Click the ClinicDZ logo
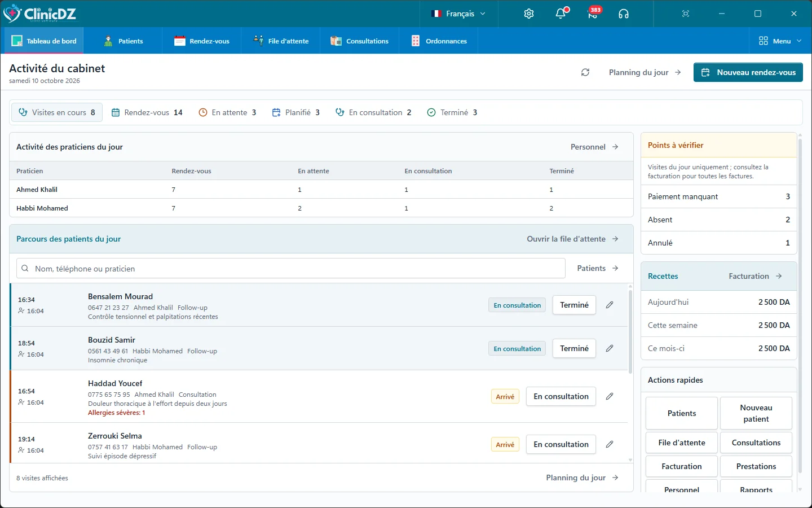The width and height of the screenshot is (812, 508). pyautogui.click(x=39, y=14)
